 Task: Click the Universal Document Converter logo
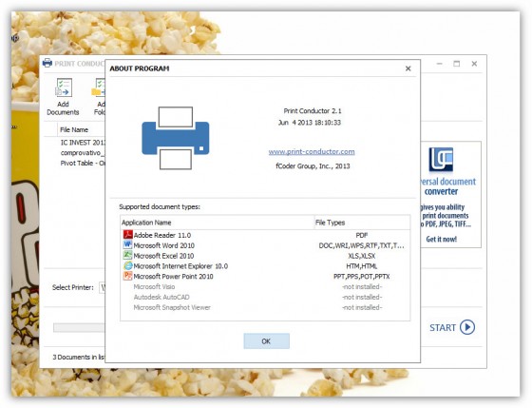441,160
